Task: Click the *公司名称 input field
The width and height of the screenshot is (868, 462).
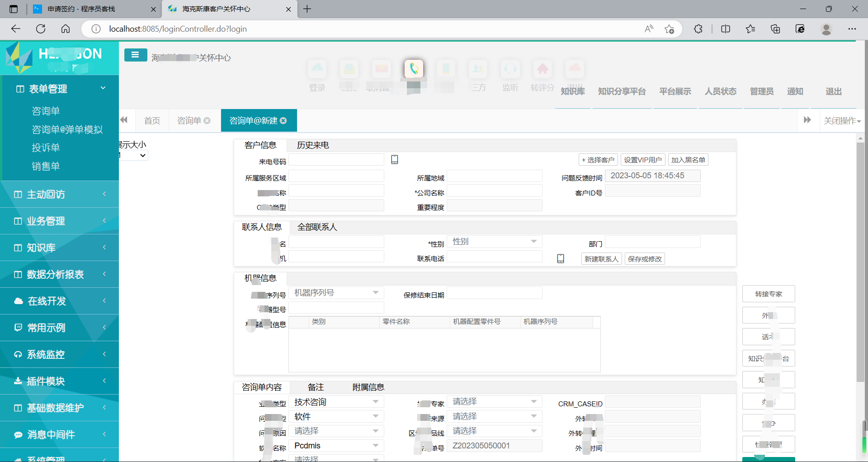Action: 495,191
